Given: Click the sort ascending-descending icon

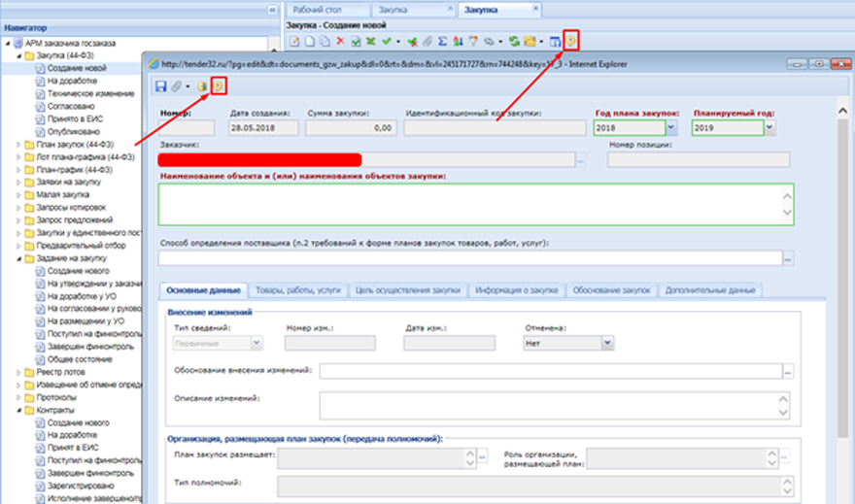Looking at the screenshot, I should click(x=458, y=41).
